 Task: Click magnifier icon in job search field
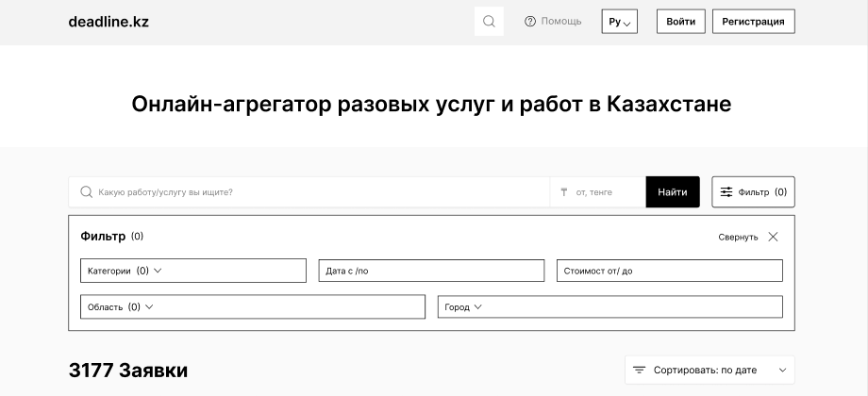pos(87,192)
